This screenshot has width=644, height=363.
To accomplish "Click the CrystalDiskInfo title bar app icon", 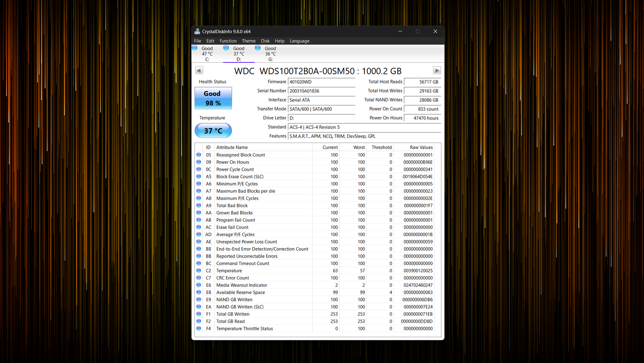I will [x=197, y=31].
